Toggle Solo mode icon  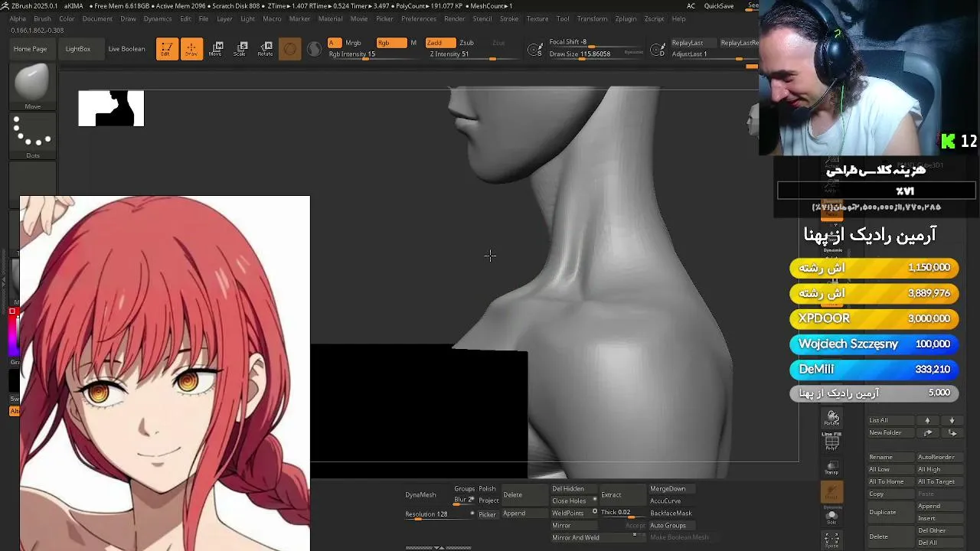click(832, 516)
